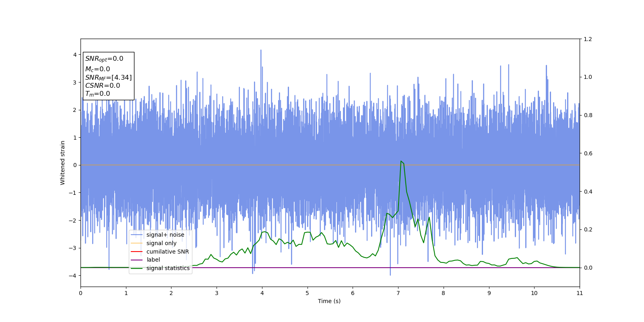This screenshot has height=322, width=644.
Task: Click left y-axis tick label 4
Action: [x=75, y=55]
